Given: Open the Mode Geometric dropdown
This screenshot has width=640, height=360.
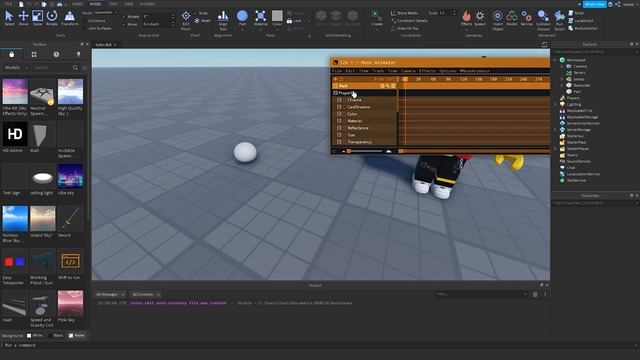Looking at the screenshot, I should pyautogui.click(x=105, y=13).
